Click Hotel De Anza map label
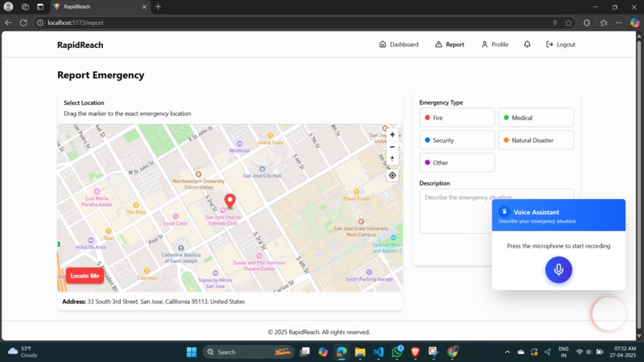This screenshot has width=644, height=362. [x=91, y=247]
